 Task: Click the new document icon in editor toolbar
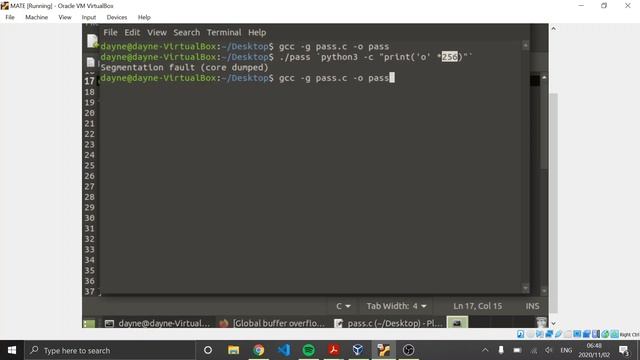point(92,41)
